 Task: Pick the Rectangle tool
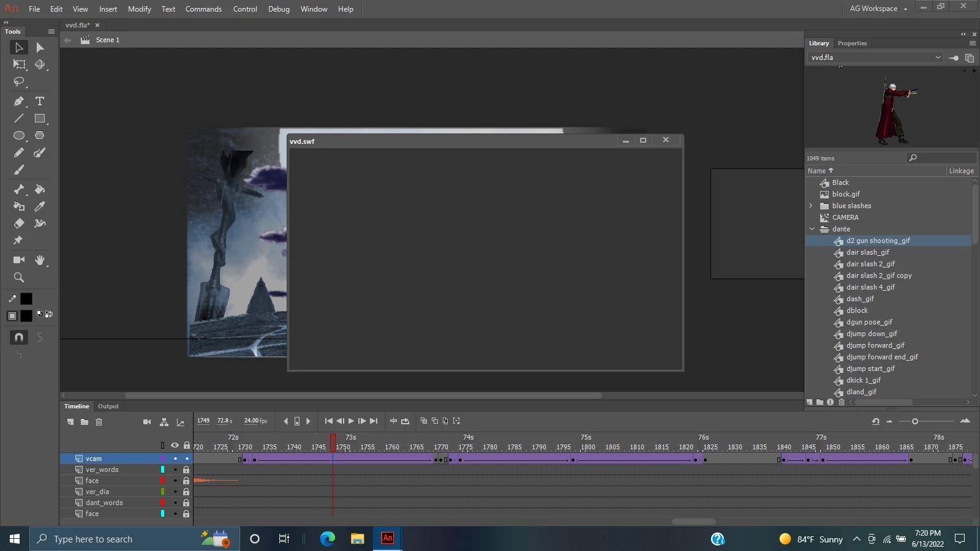pyautogui.click(x=40, y=118)
